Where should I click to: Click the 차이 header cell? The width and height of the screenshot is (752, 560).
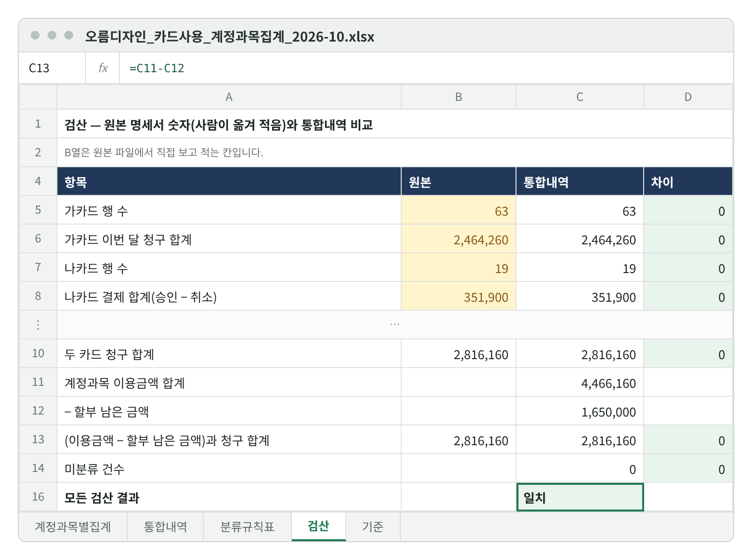[x=688, y=182]
